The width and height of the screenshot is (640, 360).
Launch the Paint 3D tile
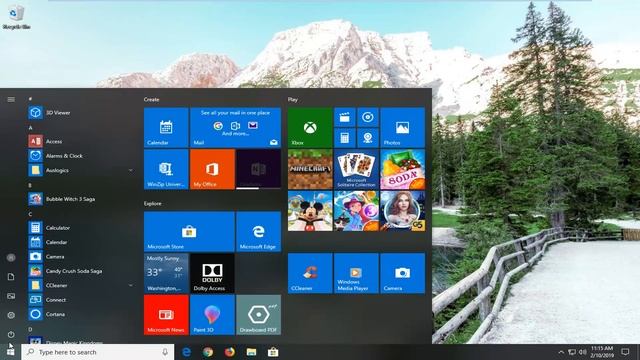[x=212, y=315]
